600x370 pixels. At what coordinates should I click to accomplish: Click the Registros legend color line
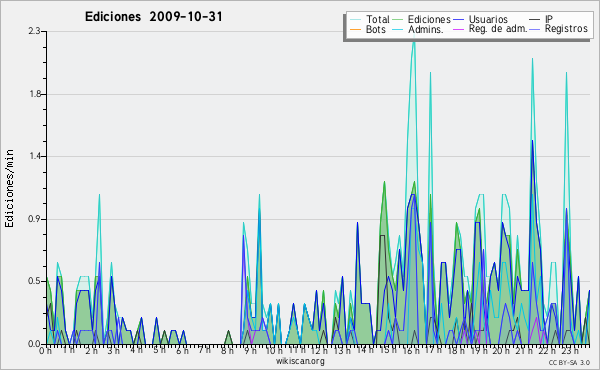coord(535,29)
